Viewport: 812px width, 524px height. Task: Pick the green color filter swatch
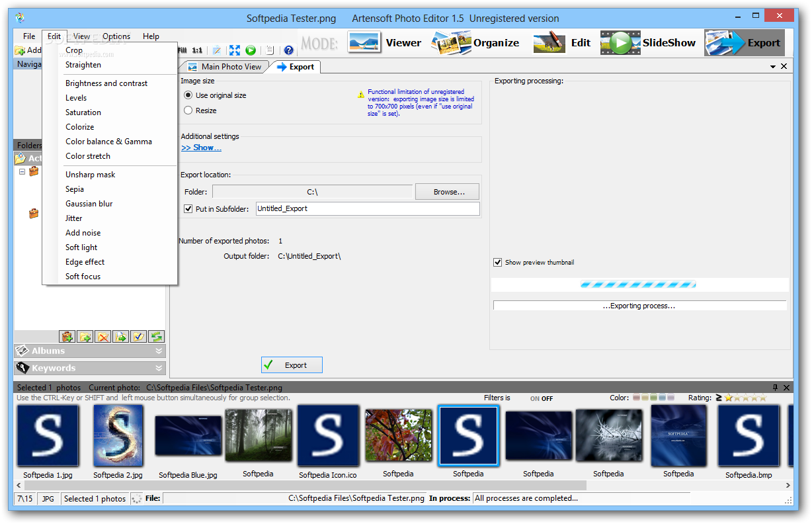coord(654,398)
